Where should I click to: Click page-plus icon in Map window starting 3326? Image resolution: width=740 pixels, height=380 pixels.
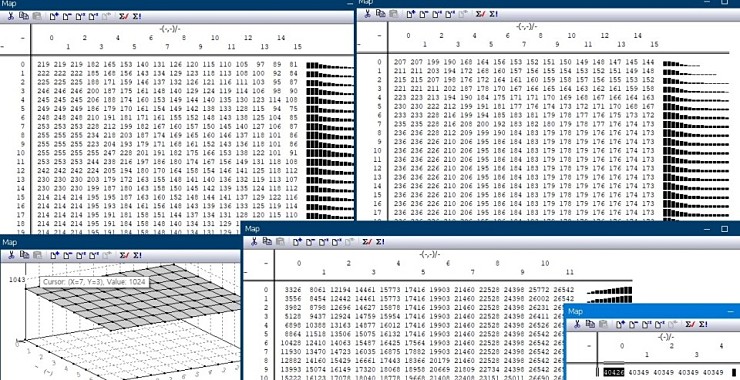coord(297,242)
